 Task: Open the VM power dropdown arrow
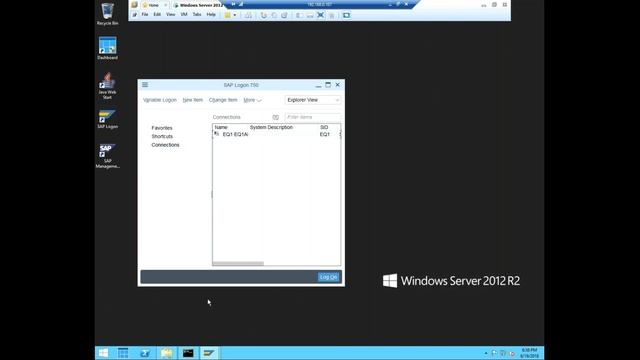point(235,15)
